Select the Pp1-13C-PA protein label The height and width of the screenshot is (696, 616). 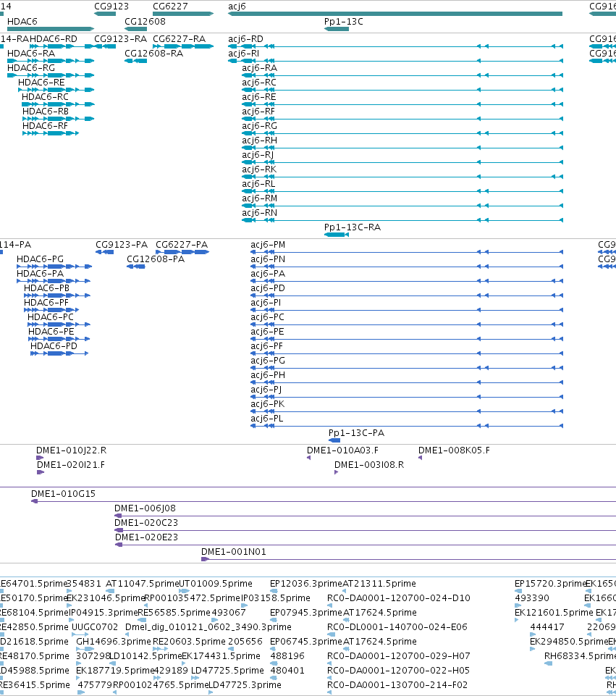pos(357,433)
